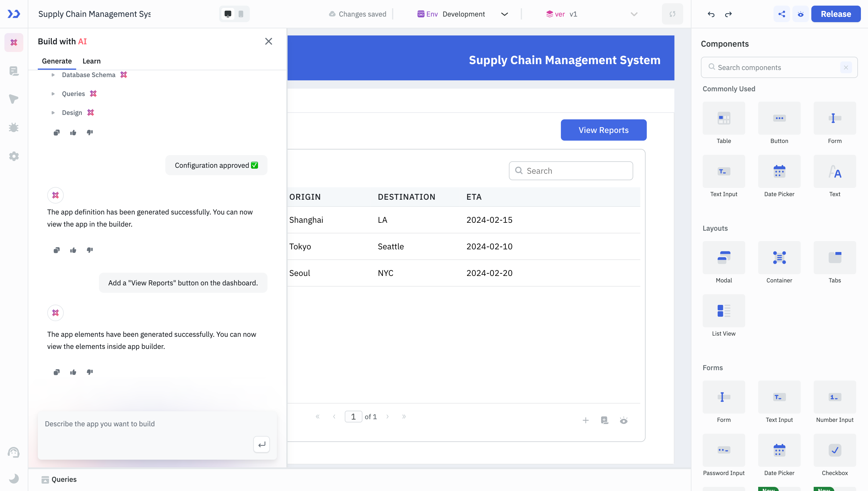Click the Generate tab
The image size is (868, 491).
click(57, 61)
